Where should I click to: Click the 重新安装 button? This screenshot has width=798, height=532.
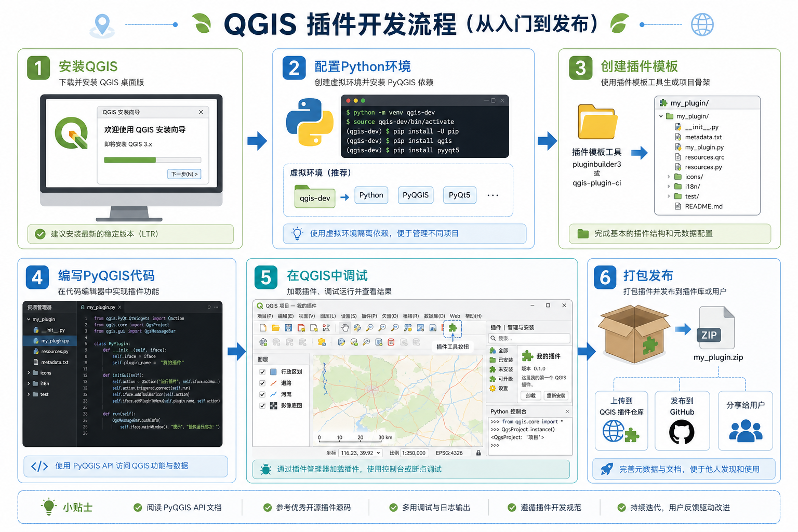[x=556, y=395]
